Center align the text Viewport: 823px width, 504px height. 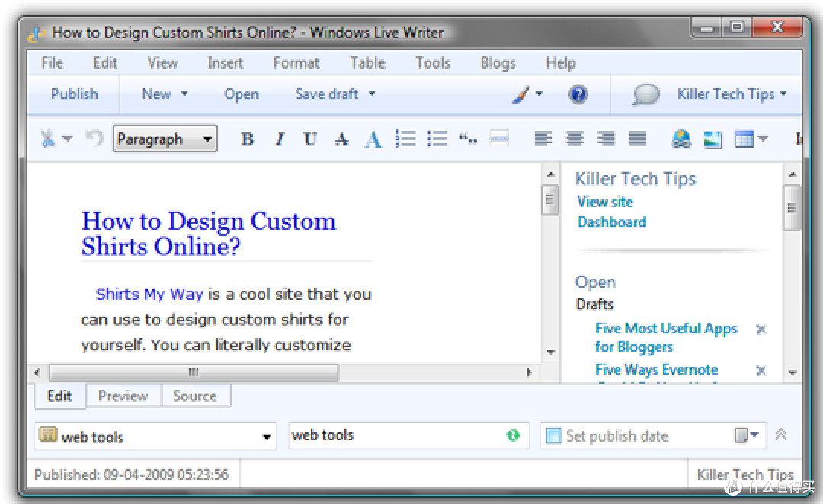click(x=575, y=139)
